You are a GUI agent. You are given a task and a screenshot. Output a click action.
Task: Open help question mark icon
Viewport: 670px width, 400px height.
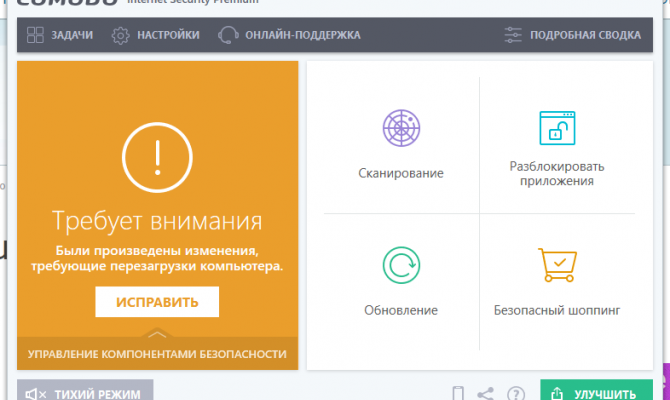pyautogui.click(x=516, y=394)
